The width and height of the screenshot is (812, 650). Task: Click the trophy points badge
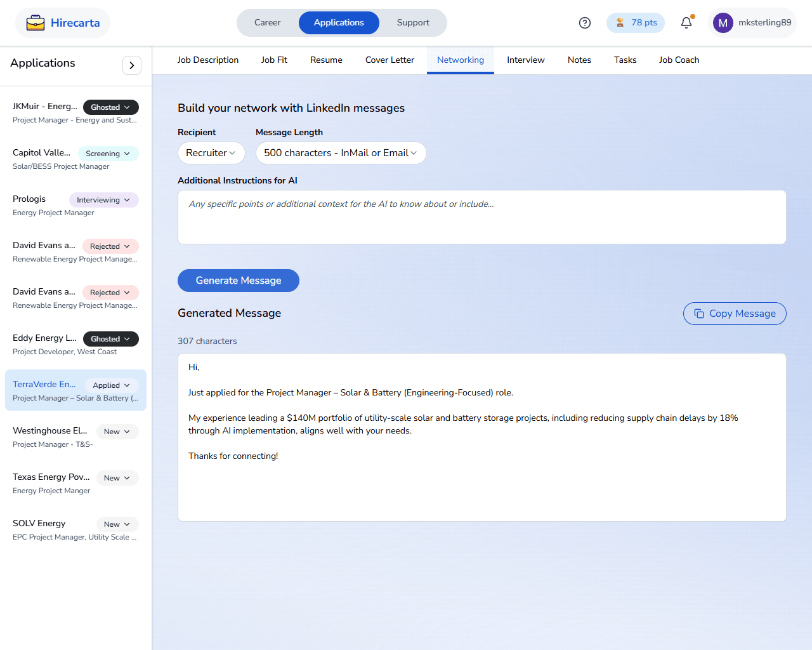point(636,23)
